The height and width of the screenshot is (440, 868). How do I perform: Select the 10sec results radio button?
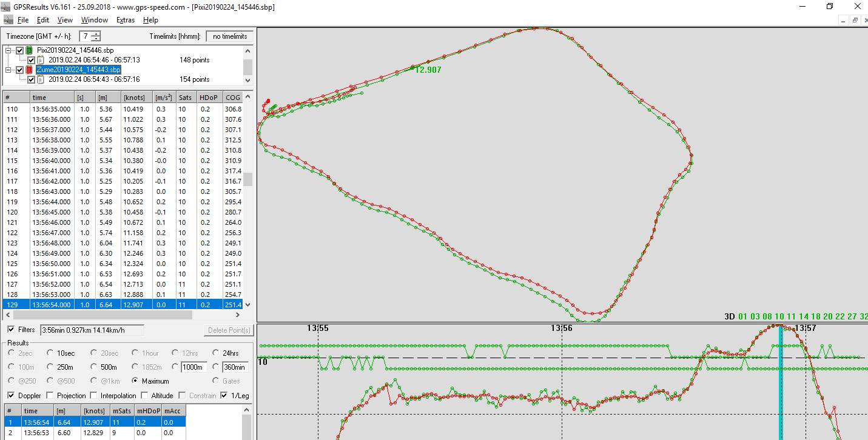pyautogui.click(x=50, y=353)
